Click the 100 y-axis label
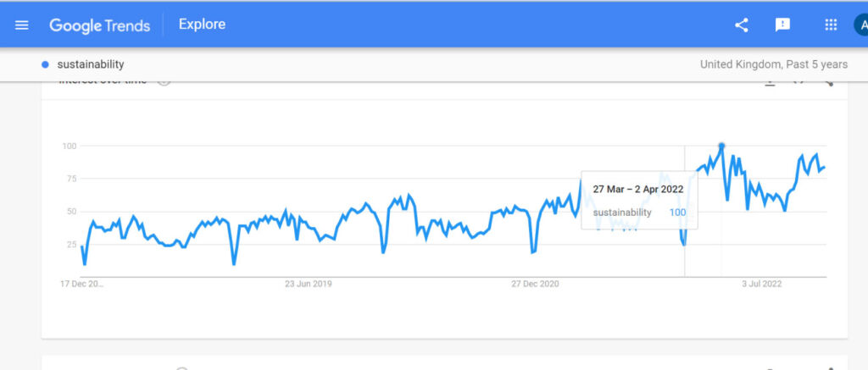The image size is (868, 370). click(69, 146)
